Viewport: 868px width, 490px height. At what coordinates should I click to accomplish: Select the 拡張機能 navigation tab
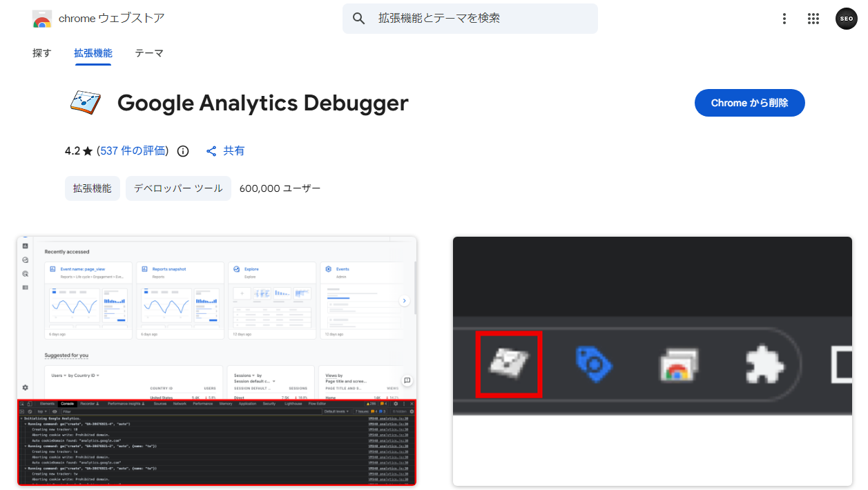[x=93, y=53]
